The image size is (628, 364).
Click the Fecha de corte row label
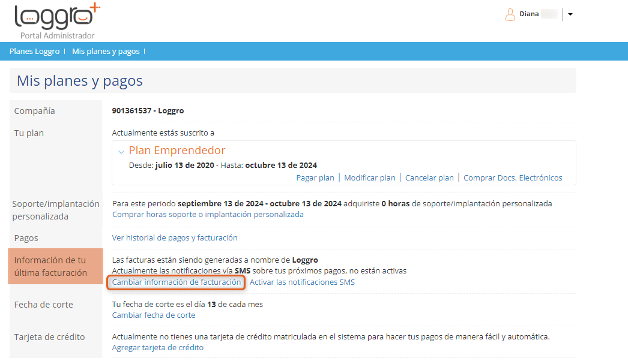pyautogui.click(x=44, y=305)
